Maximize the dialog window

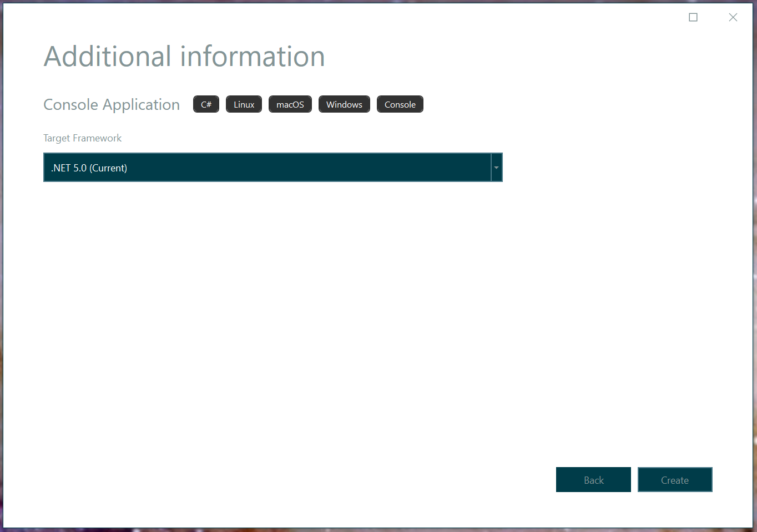693,17
